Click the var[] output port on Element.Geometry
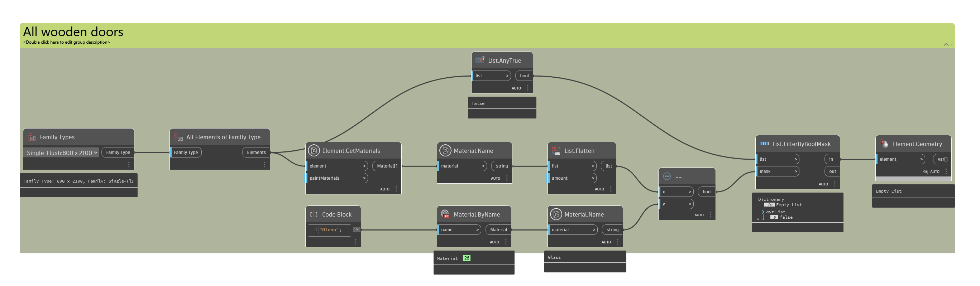 942,160
